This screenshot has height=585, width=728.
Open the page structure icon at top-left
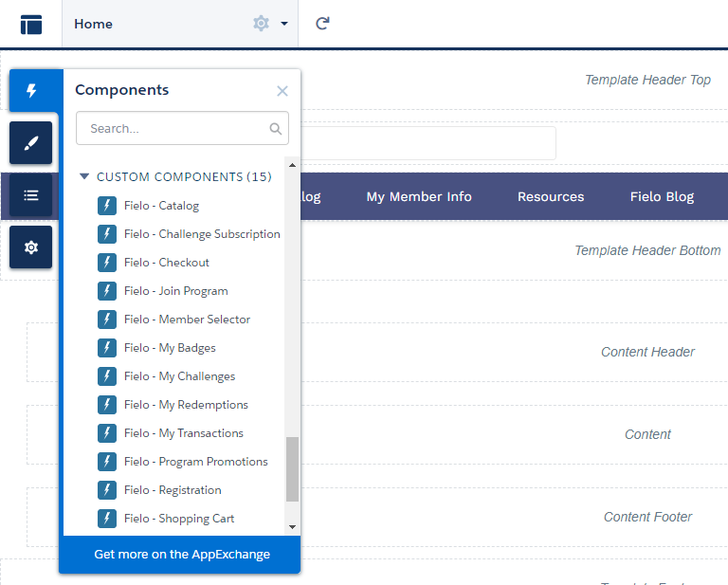[31, 24]
